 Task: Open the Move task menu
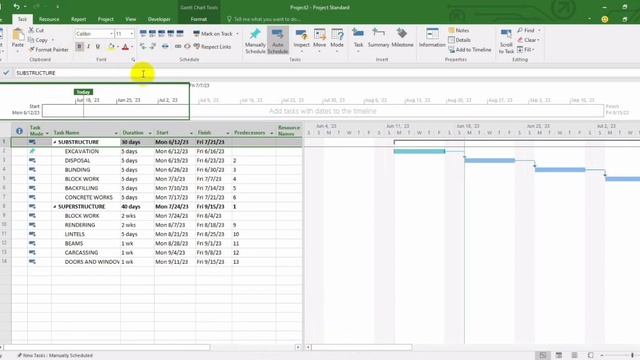coord(320,39)
